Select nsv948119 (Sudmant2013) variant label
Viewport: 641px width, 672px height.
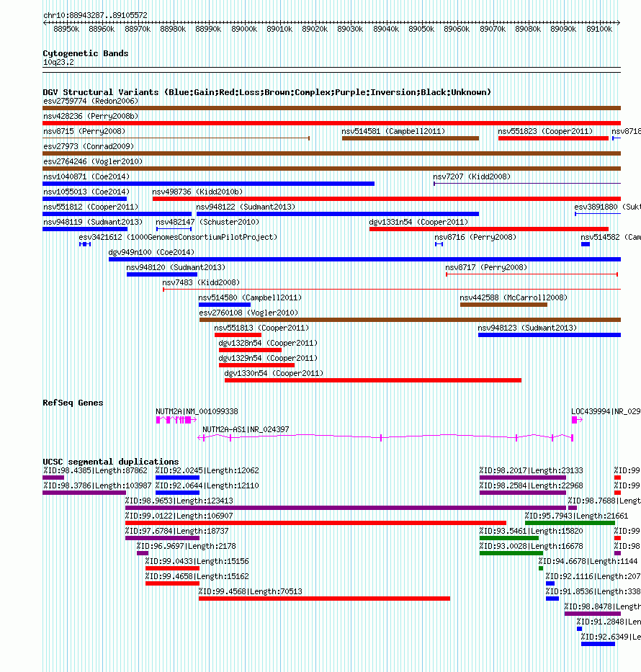tap(93, 222)
